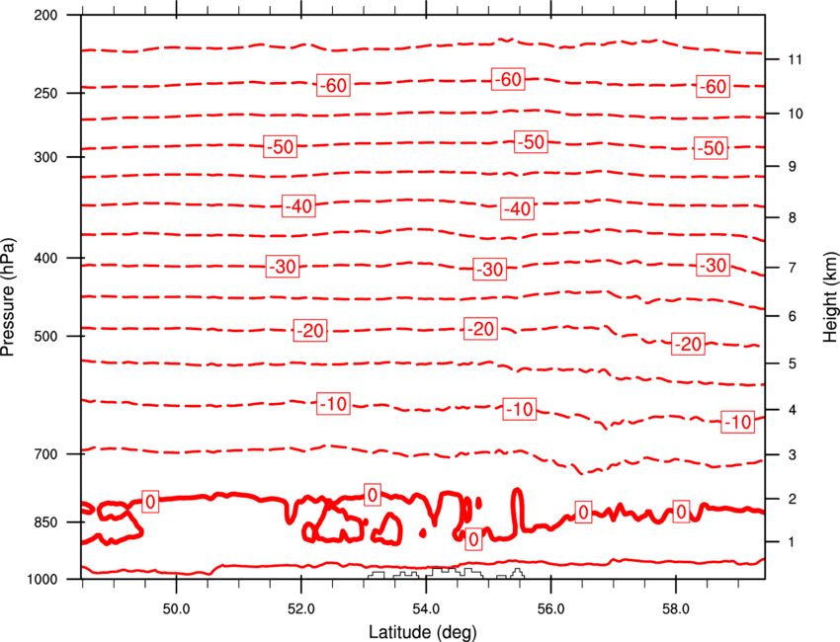
Task: Select the 500 pressure tick label
Action: point(45,336)
